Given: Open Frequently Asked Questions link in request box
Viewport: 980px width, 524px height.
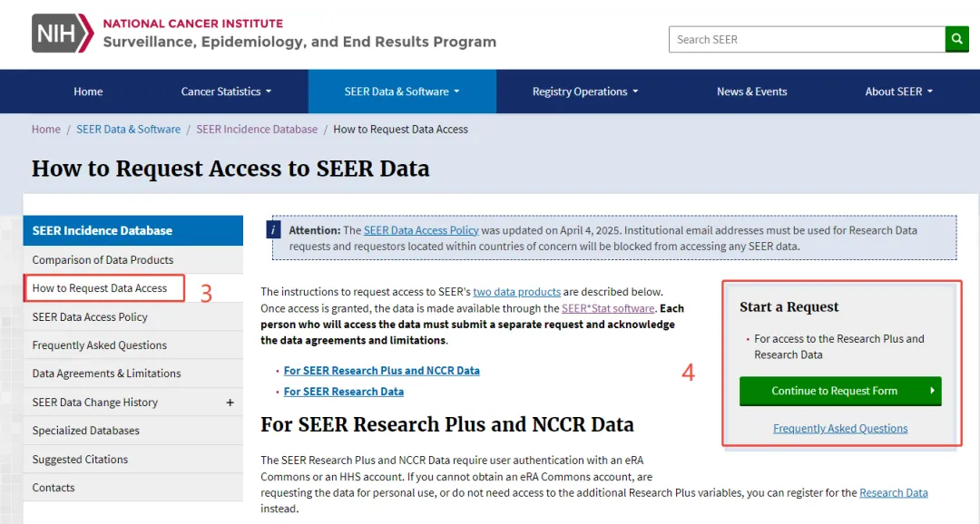Looking at the screenshot, I should click(x=840, y=429).
